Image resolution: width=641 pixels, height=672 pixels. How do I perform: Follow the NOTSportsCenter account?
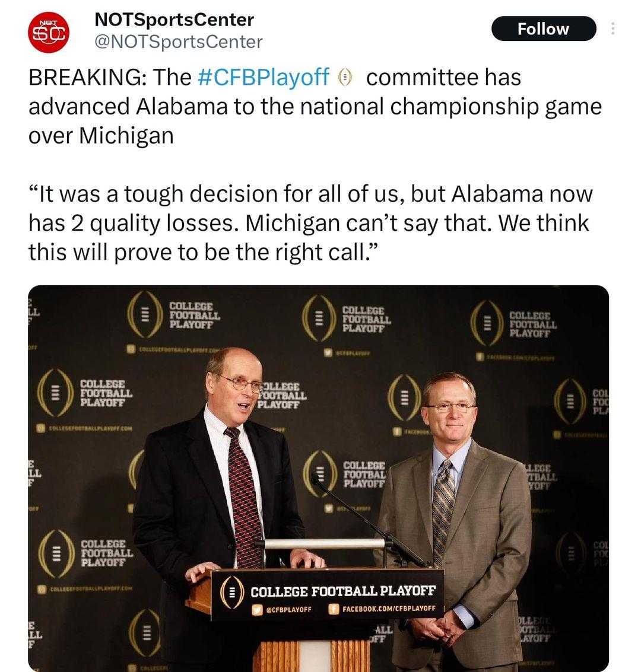543,28
